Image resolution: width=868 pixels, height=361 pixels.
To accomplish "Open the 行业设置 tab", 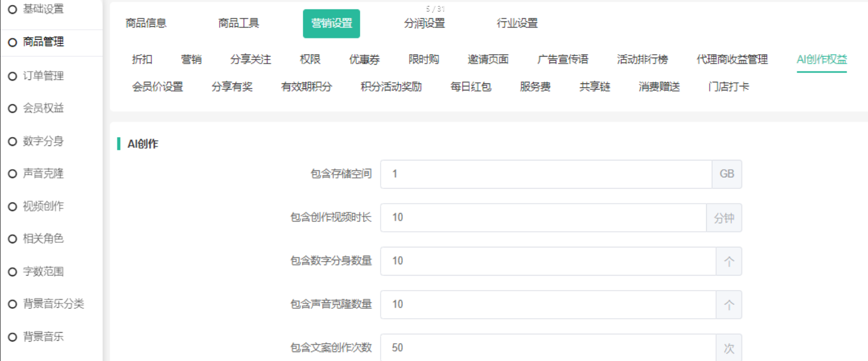I will (x=517, y=23).
